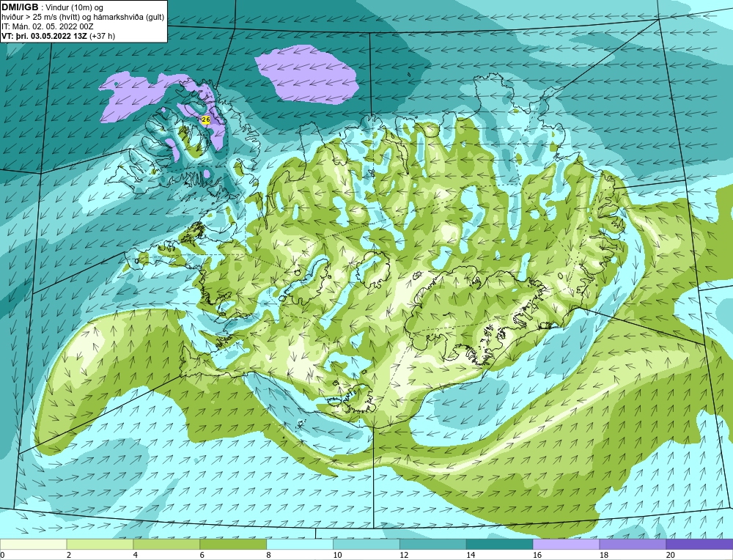
Task: Click the legend value 4 label
Action: (x=135, y=555)
